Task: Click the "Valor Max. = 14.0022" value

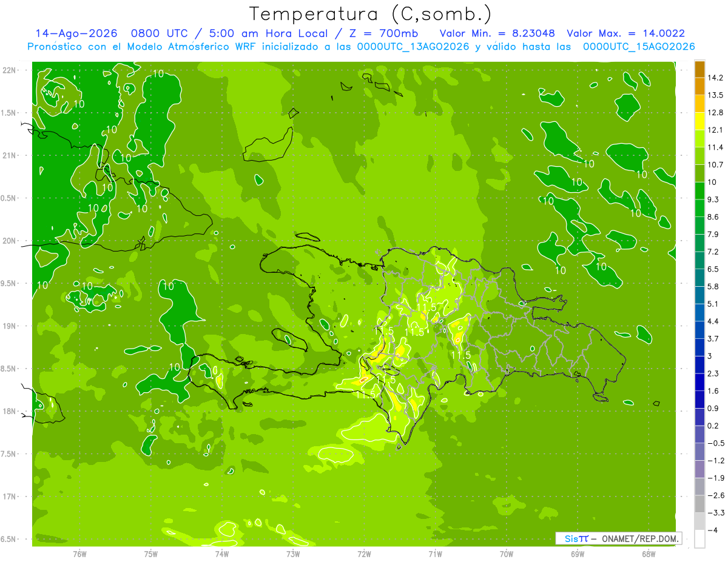Action: coord(626,33)
